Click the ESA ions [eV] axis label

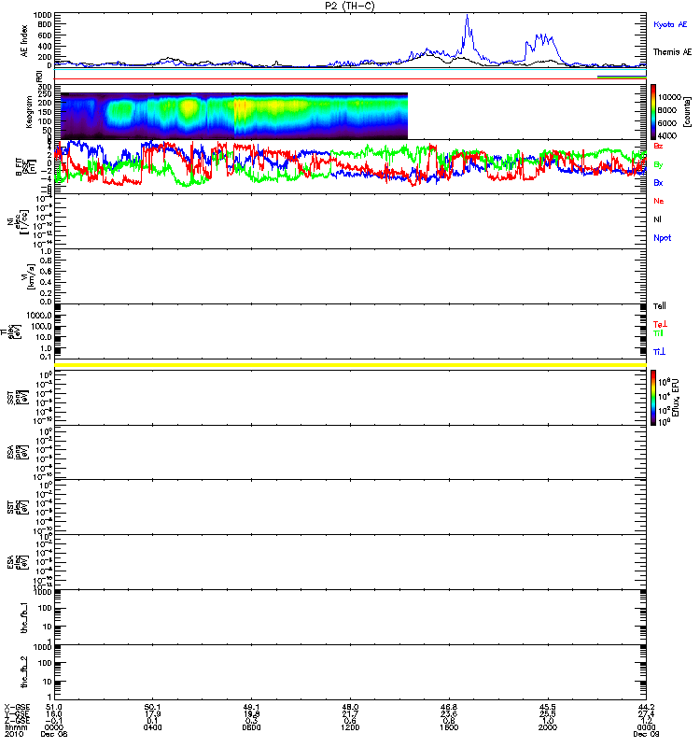[x=18, y=452]
